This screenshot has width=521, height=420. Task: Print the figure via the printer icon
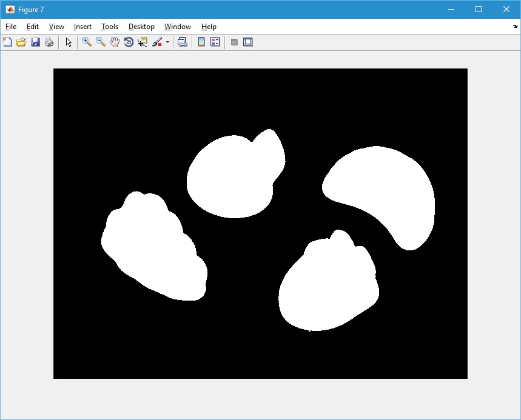(49, 42)
